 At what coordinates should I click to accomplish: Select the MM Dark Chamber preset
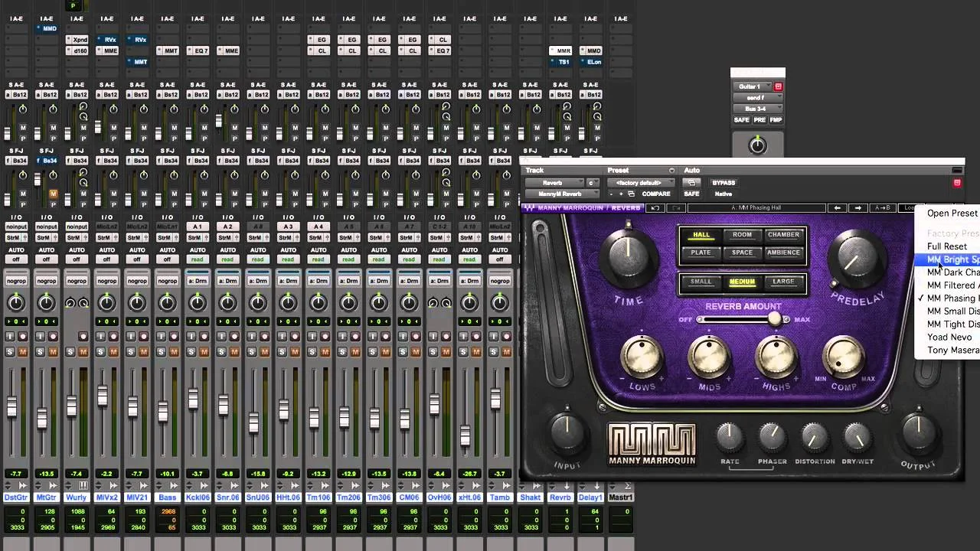[953, 272]
